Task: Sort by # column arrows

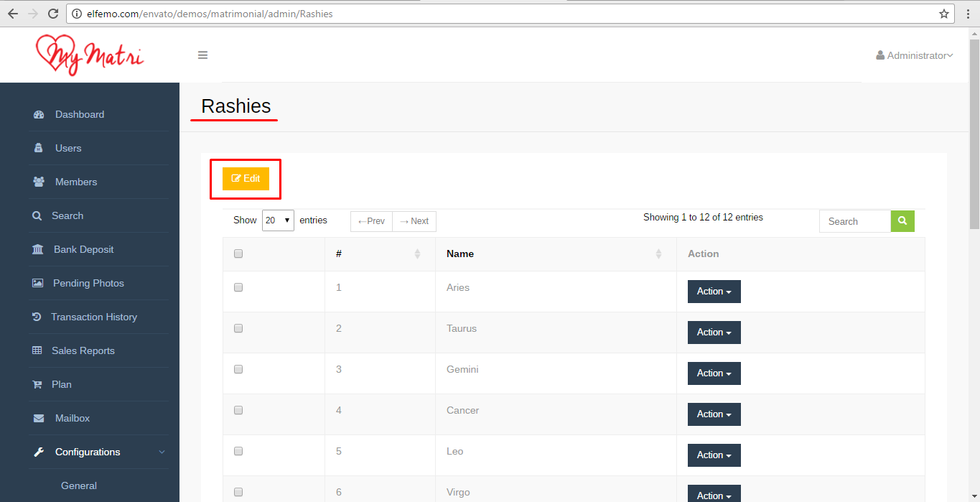Action: [417, 254]
